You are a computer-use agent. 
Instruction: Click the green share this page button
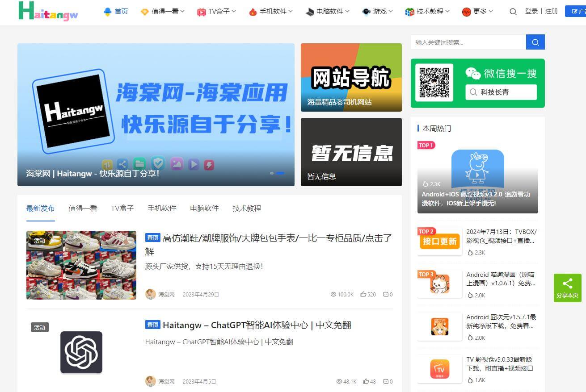[567, 288]
